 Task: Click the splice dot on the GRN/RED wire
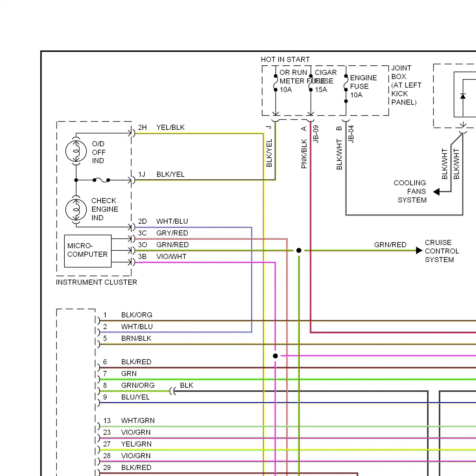click(299, 251)
